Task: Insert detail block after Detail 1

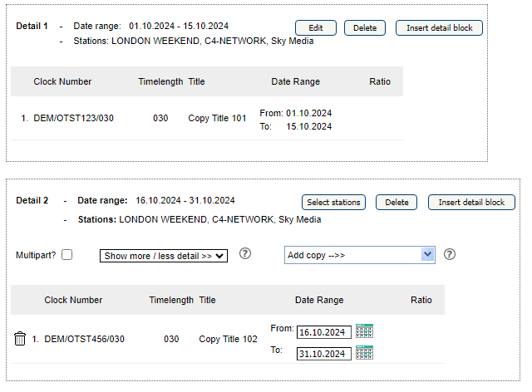Action: [439, 27]
